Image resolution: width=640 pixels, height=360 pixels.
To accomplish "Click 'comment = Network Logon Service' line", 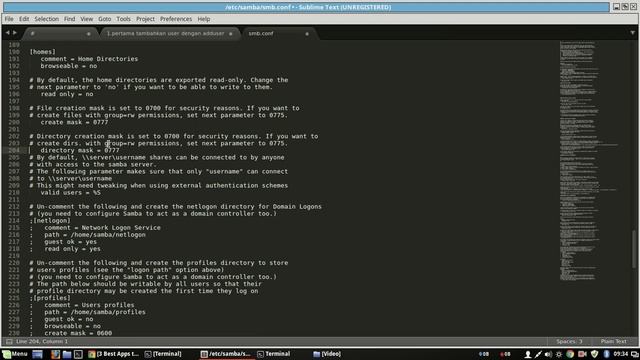I will click(x=102, y=228).
